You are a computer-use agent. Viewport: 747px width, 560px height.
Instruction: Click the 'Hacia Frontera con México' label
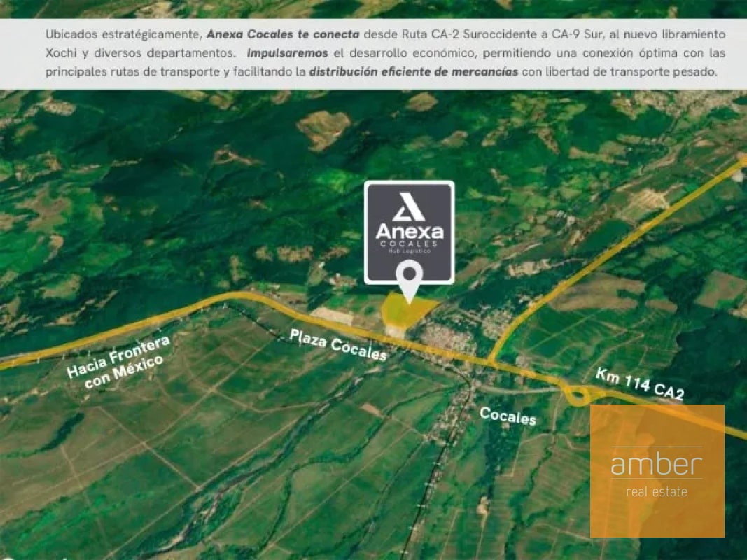pos(118,363)
